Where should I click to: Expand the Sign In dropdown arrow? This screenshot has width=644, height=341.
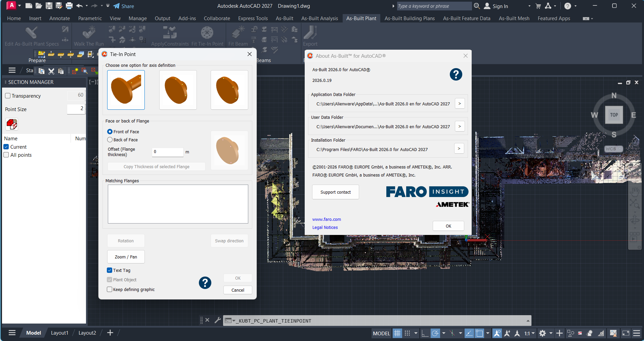529,6
